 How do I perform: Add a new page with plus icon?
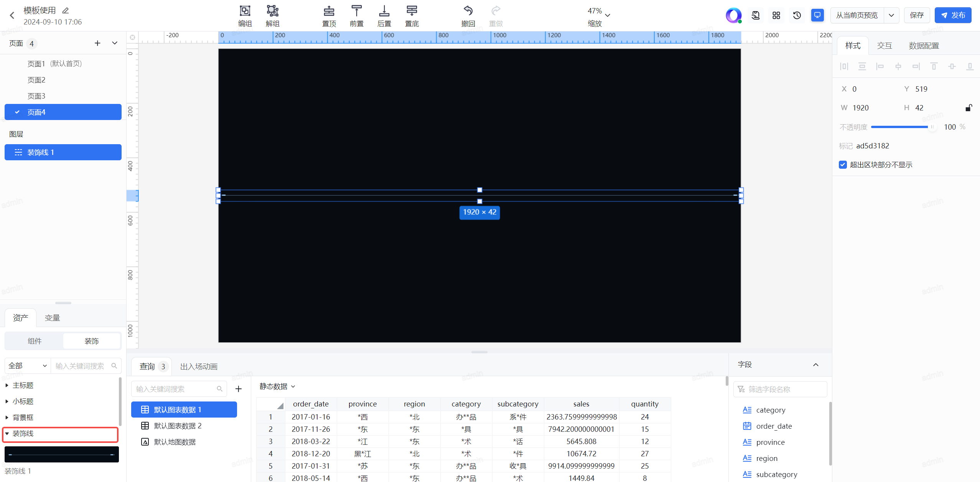pos(97,43)
